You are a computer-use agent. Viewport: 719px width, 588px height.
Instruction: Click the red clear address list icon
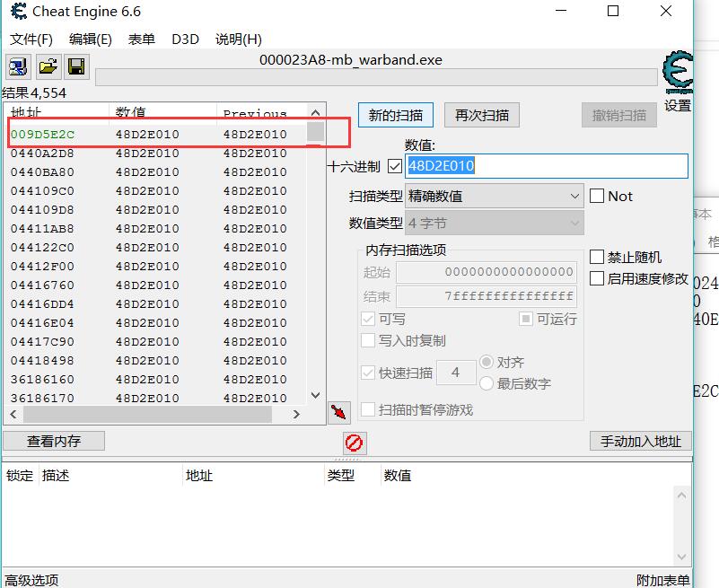point(355,443)
